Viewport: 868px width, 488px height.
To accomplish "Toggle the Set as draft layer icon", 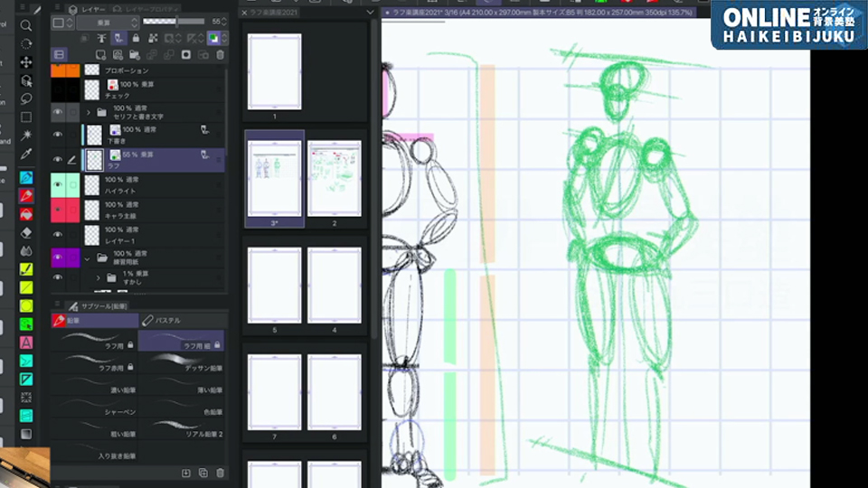I will click(x=118, y=38).
